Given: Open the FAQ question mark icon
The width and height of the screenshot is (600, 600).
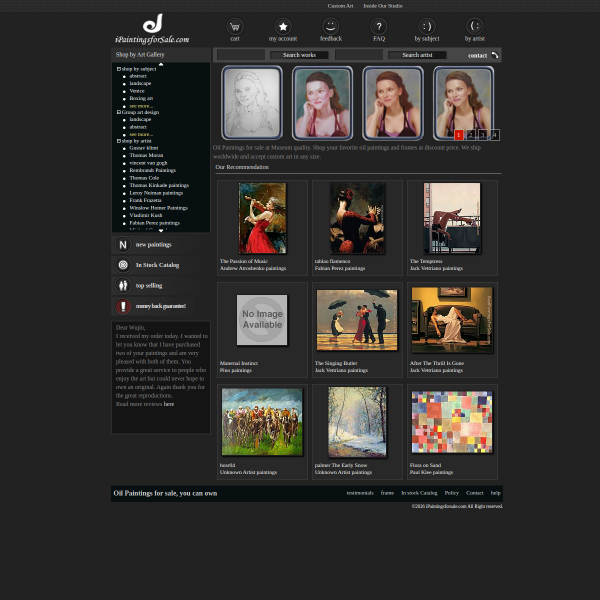Looking at the screenshot, I should pos(379,27).
